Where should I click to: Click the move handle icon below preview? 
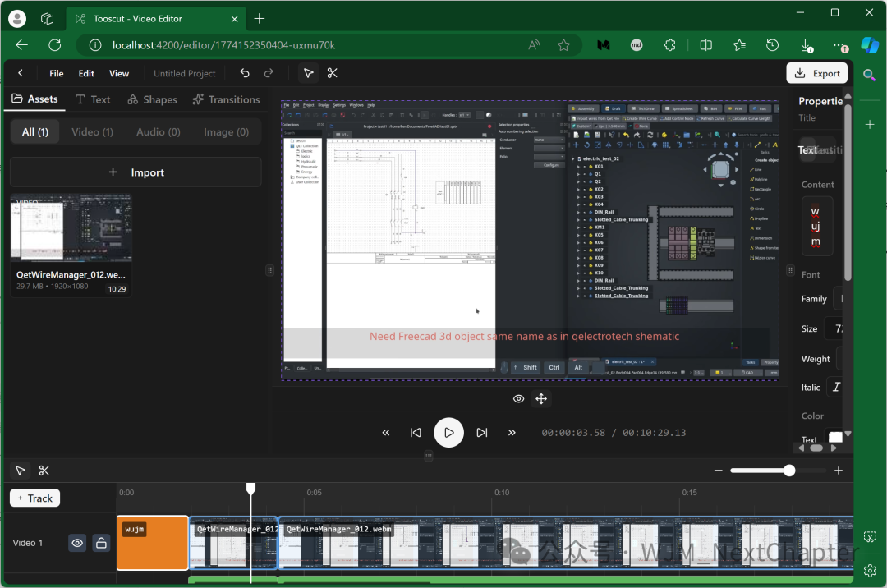[541, 399]
